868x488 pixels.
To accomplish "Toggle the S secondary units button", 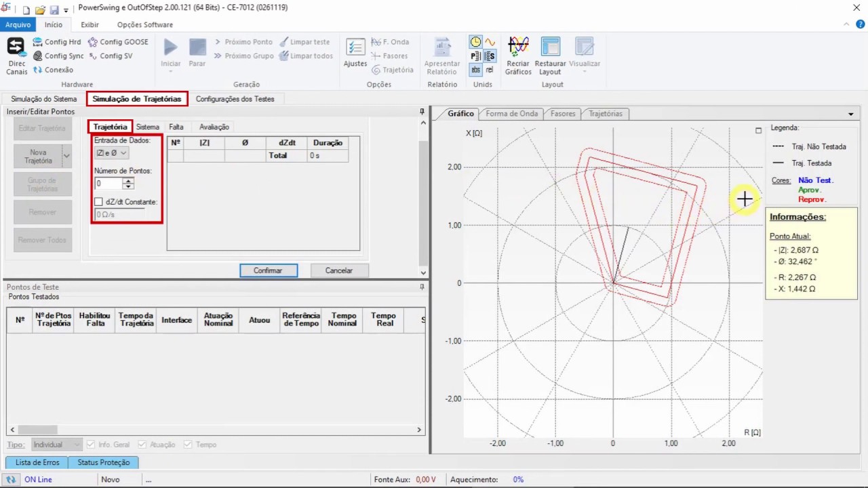I will click(x=490, y=56).
